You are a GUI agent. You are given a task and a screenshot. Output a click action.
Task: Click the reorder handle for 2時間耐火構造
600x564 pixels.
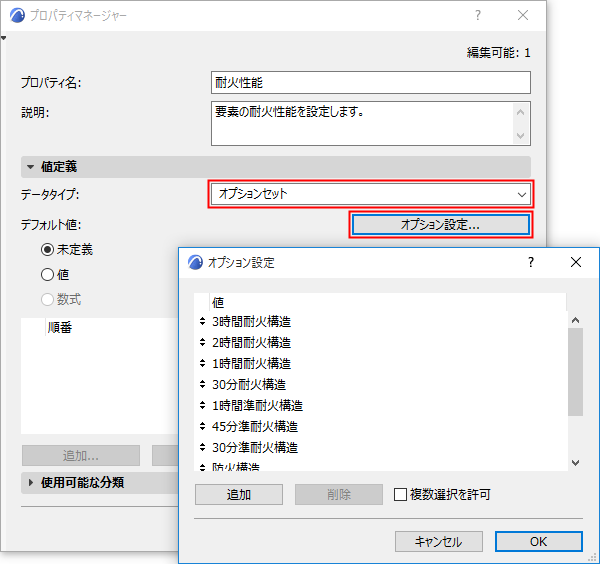click(x=202, y=342)
